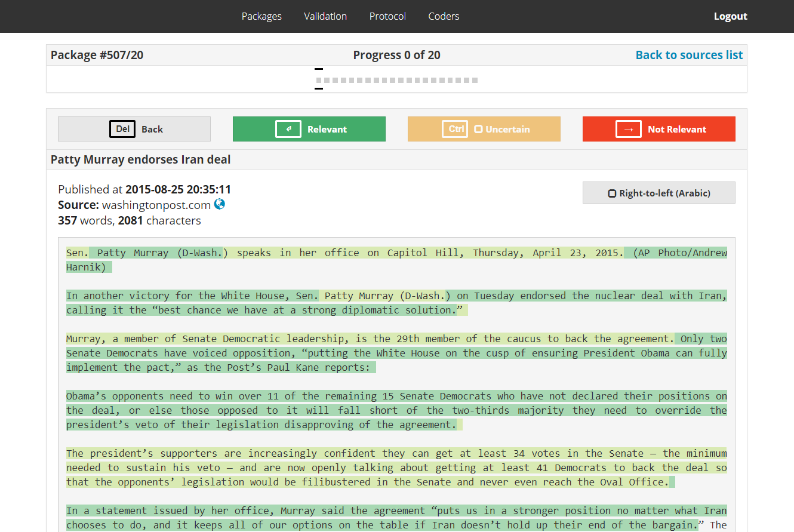Click the article title Patty Murray endorses Iran deal
The image size is (794, 532).
pyautogui.click(x=141, y=159)
